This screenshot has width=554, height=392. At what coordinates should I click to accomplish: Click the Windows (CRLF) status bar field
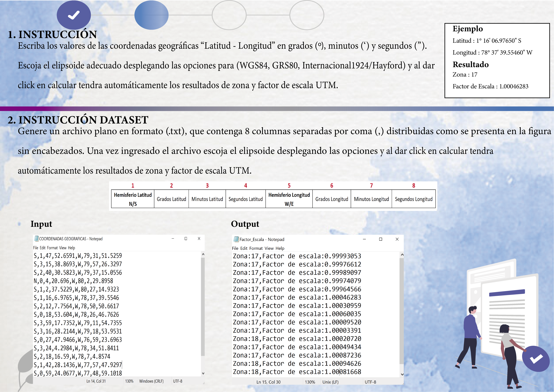pos(151,381)
